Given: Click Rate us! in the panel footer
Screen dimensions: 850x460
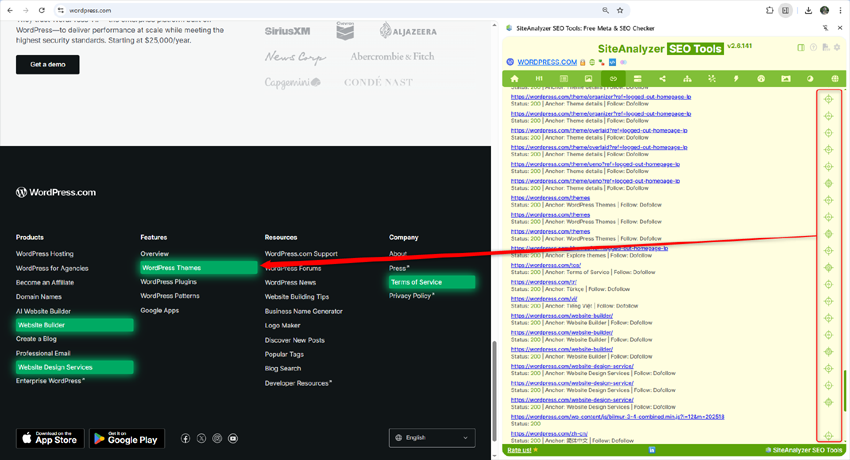Looking at the screenshot, I should click(x=519, y=450).
